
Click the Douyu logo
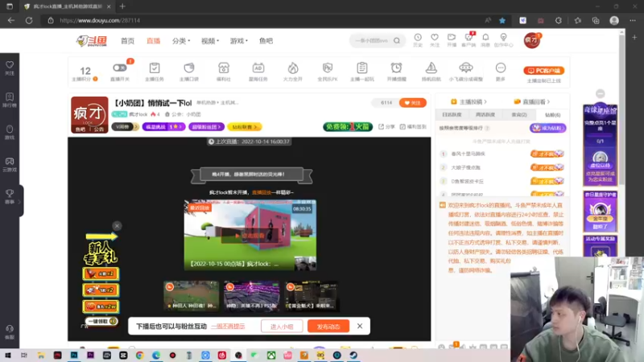click(92, 41)
